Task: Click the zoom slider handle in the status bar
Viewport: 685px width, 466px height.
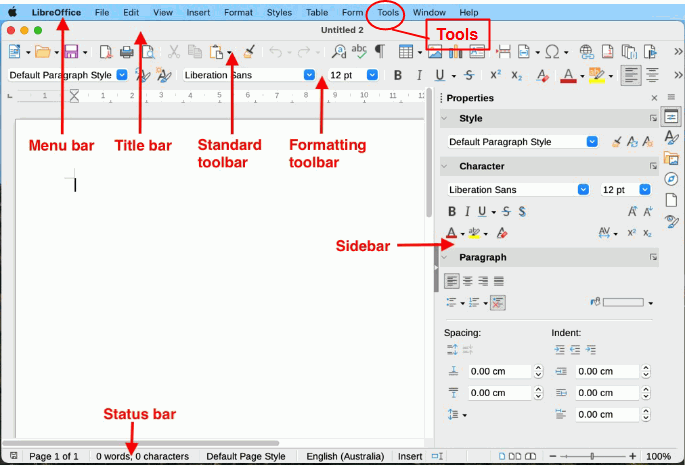Action: point(592,456)
